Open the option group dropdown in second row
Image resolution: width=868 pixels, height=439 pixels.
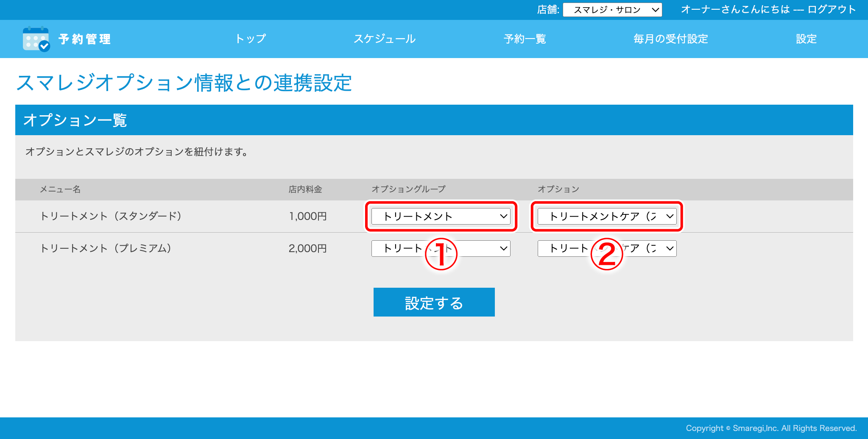click(x=441, y=249)
